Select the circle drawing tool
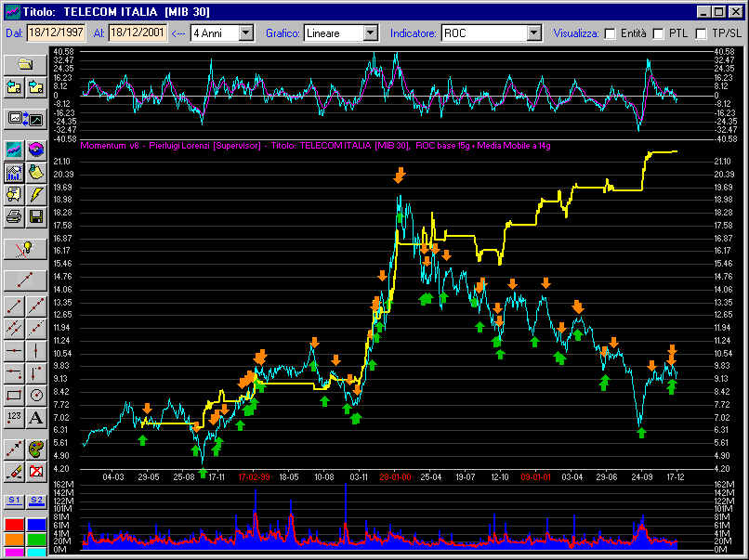 pyautogui.click(x=36, y=395)
